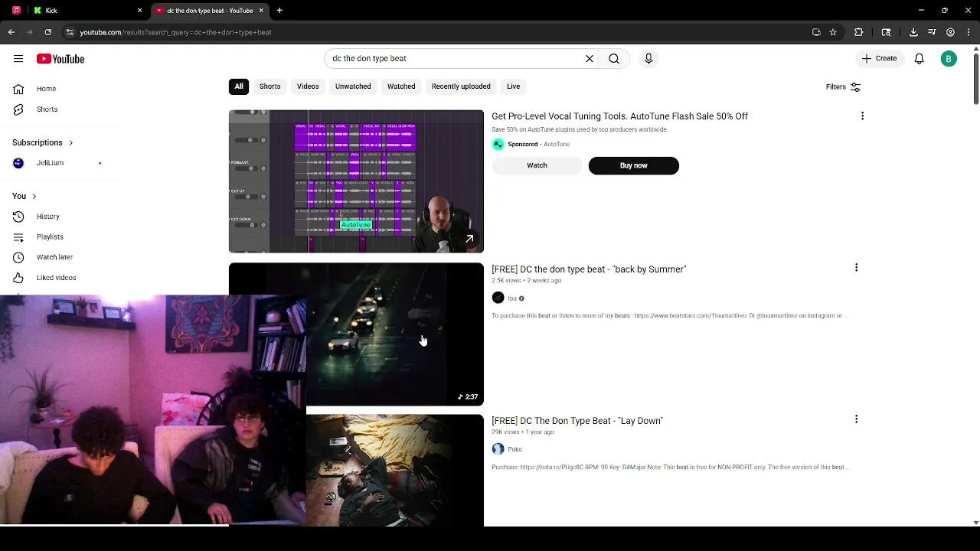
Task: Switch to the Kick browser tab
Action: point(88,11)
